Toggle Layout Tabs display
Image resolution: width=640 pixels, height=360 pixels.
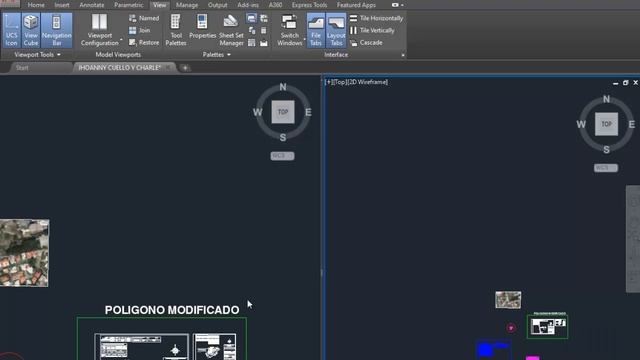click(336, 30)
